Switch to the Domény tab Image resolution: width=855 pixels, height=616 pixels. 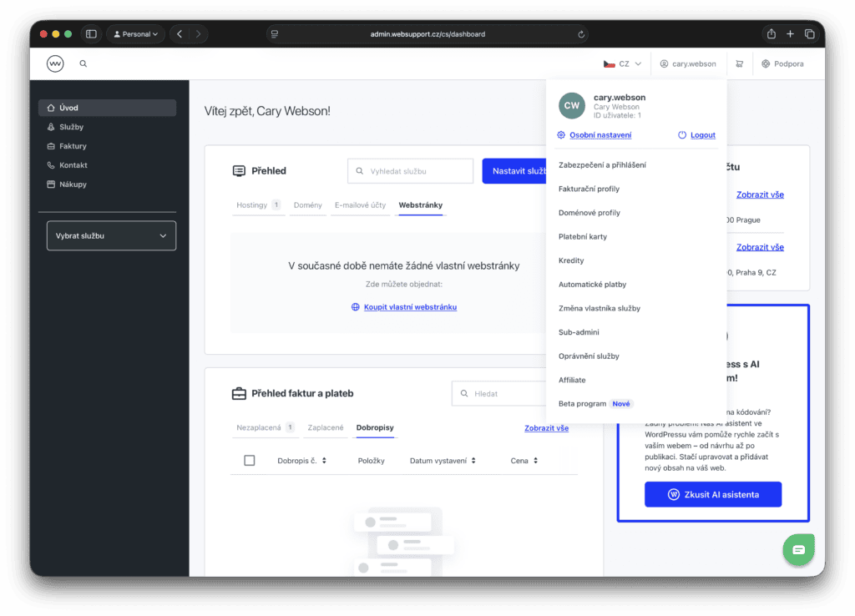(307, 204)
